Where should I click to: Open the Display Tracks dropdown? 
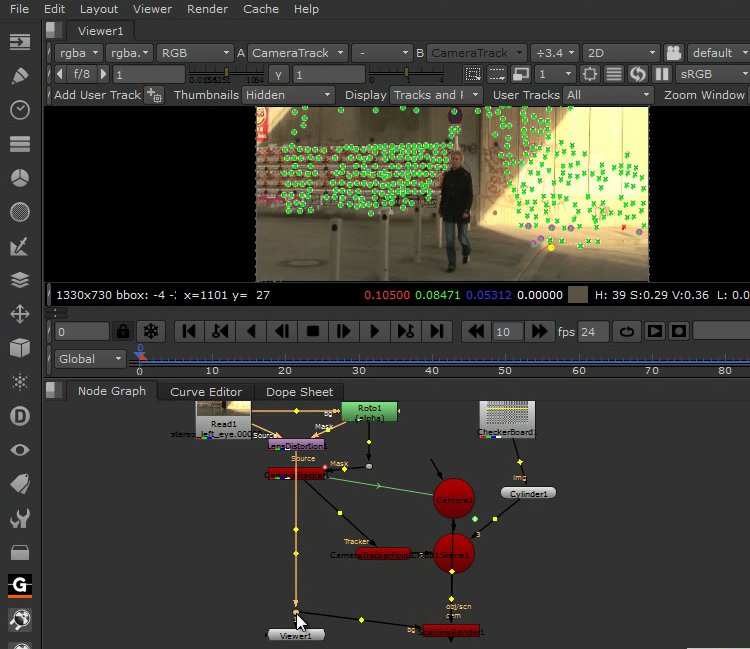click(x=436, y=95)
